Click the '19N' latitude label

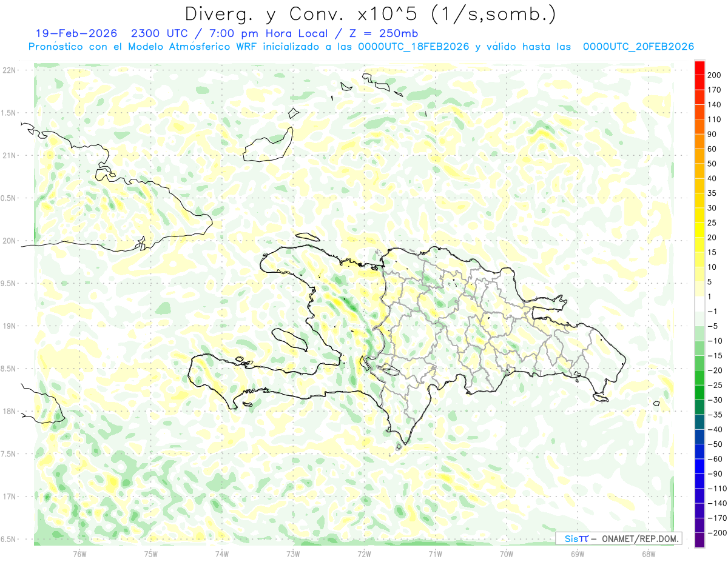[8, 326]
